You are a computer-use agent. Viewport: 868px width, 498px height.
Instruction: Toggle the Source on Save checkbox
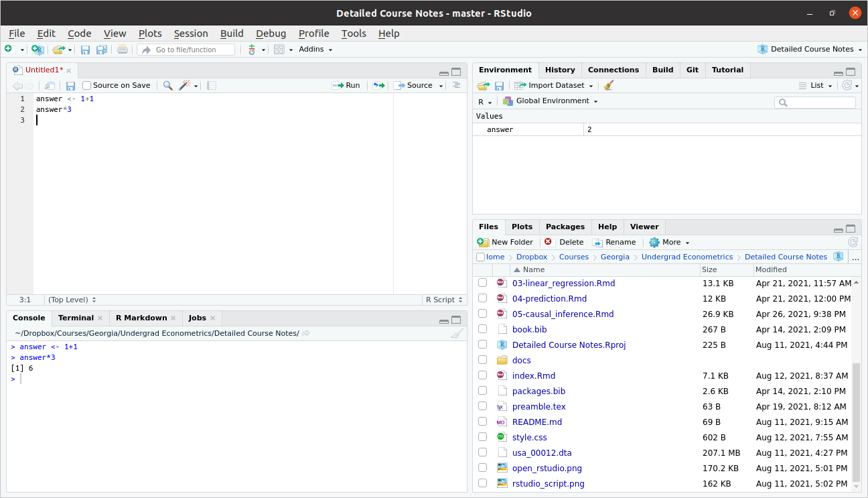pyautogui.click(x=87, y=85)
